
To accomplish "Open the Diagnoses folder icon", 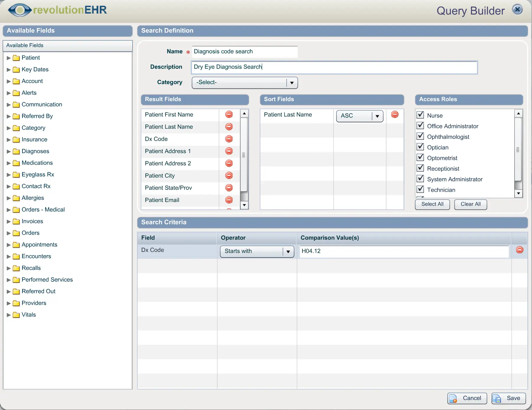I will point(16,151).
